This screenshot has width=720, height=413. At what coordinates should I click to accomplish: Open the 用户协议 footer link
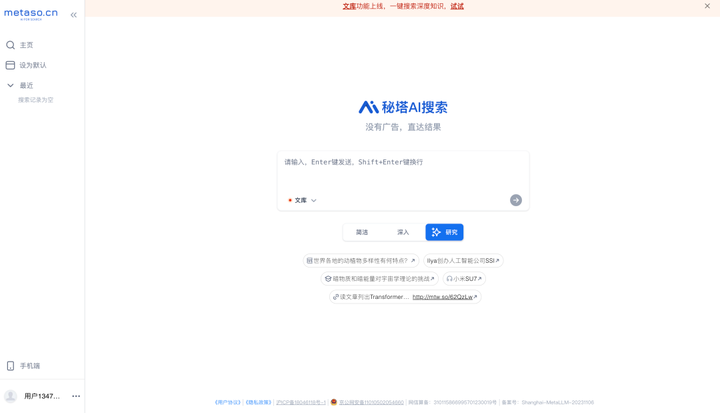(x=228, y=402)
